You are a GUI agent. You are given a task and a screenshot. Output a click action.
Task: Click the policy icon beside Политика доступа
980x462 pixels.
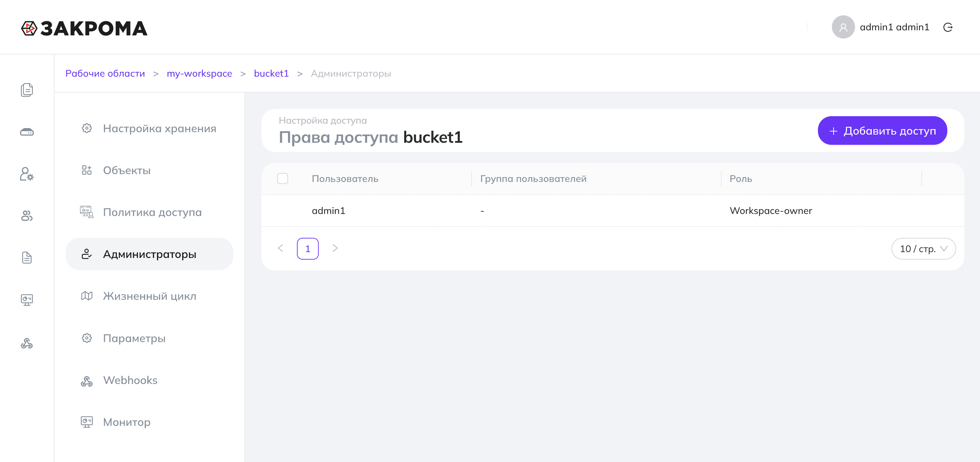click(x=87, y=212)
